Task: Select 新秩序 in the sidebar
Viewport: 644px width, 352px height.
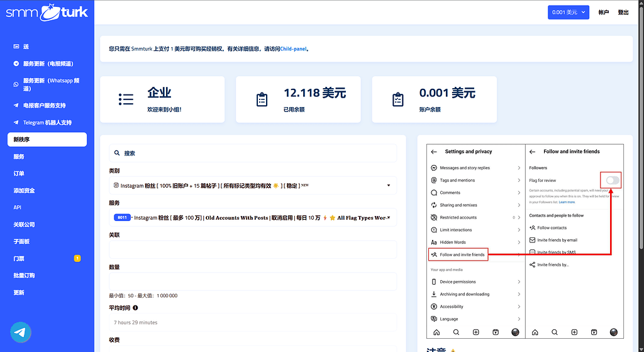Action: 47,139
